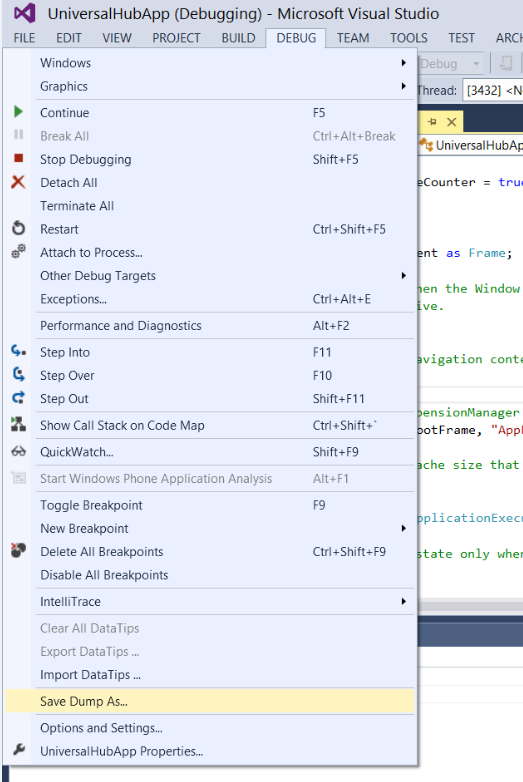
Task: Close the document tab with X
Action: (x=452, y=122)
